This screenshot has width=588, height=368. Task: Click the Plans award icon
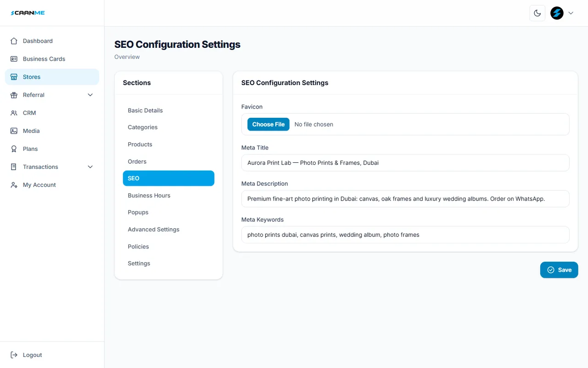click(14, 149)
